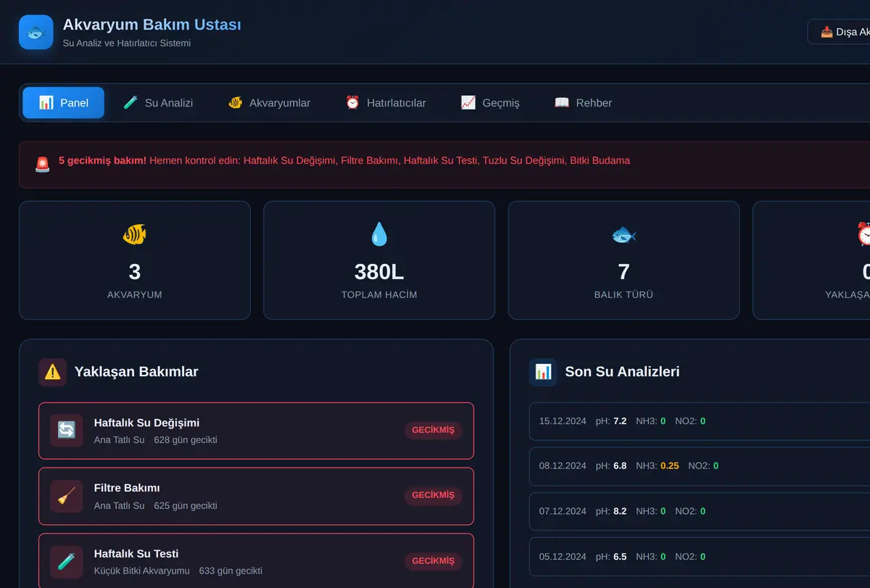This screenshot has width=870, height=588.
Task: Open the Panel tab
Action: click(64, 103)
